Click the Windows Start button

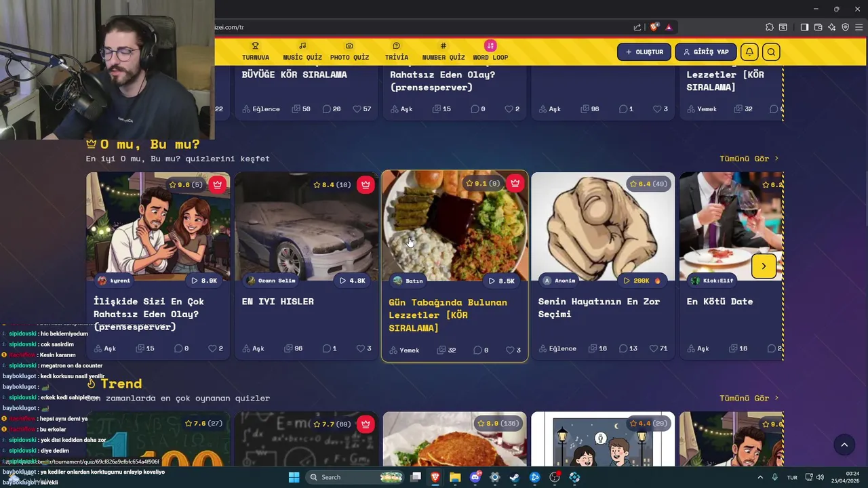(x=294, y=477)
